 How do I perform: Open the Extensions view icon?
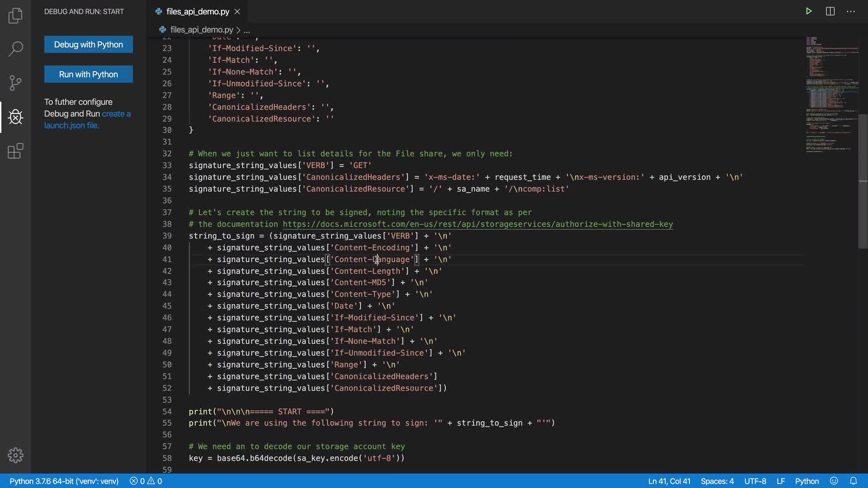coord(15,151)
